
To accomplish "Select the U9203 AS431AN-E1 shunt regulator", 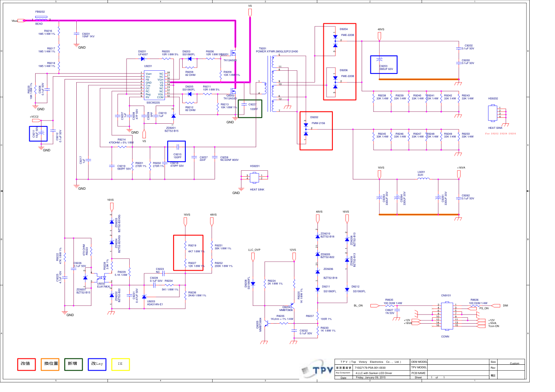I will tap(144, 296).
